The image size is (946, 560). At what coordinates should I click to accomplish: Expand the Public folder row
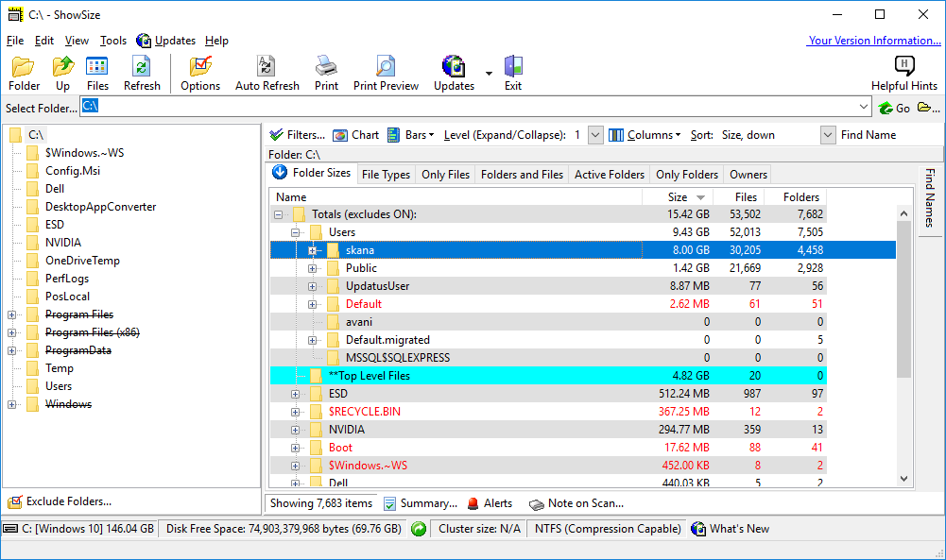(312, 268)
